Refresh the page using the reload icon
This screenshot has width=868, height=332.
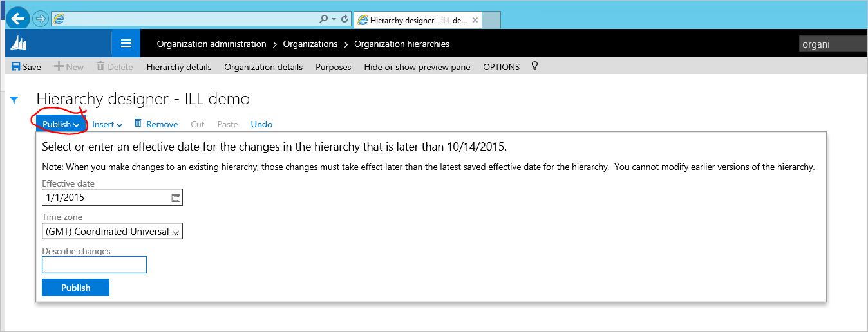(344, 19)
